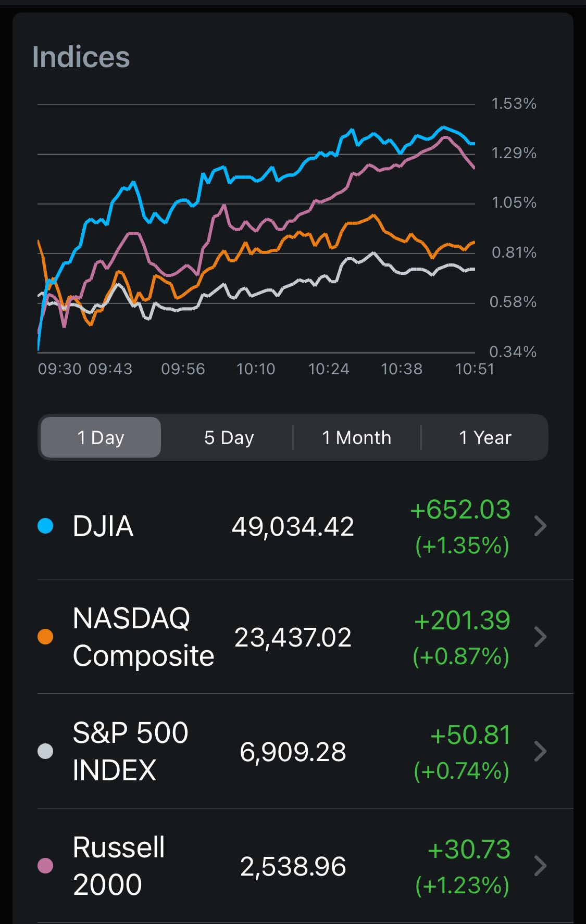Switch to the 5 Day tab
The height and width of the screenshot is (924, 586).
[229, 437]
